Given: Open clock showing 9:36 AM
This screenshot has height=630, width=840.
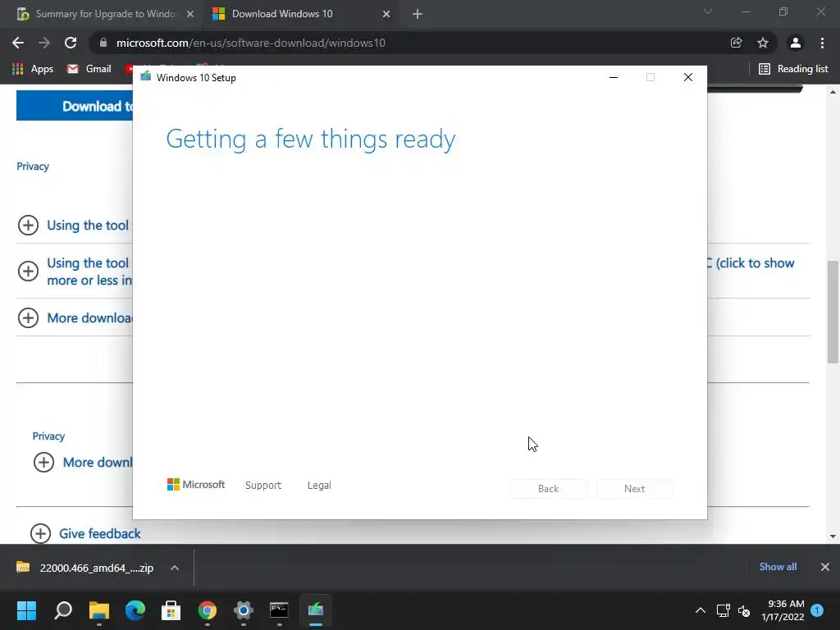Looking at the screenshot, I should [783, 610].
